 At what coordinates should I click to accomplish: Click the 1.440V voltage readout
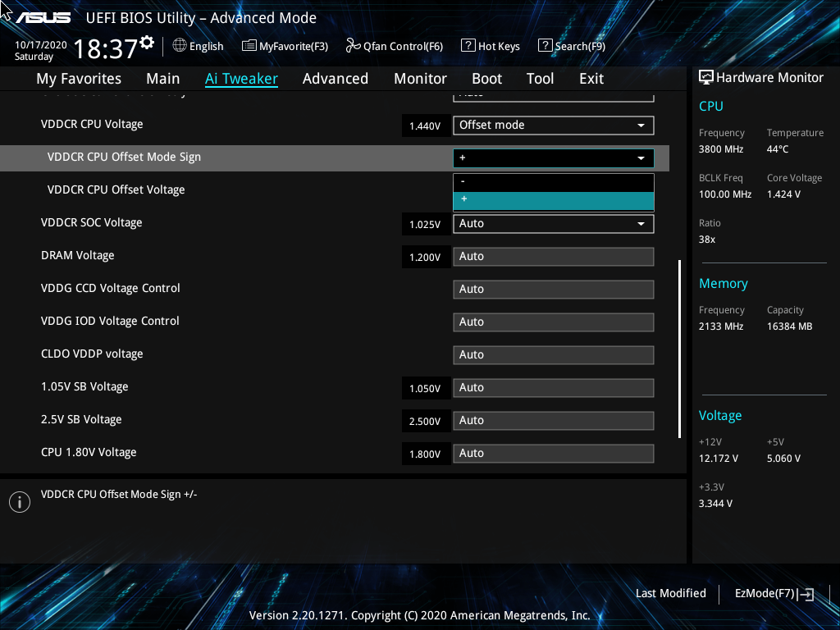(x=425, y=126)
